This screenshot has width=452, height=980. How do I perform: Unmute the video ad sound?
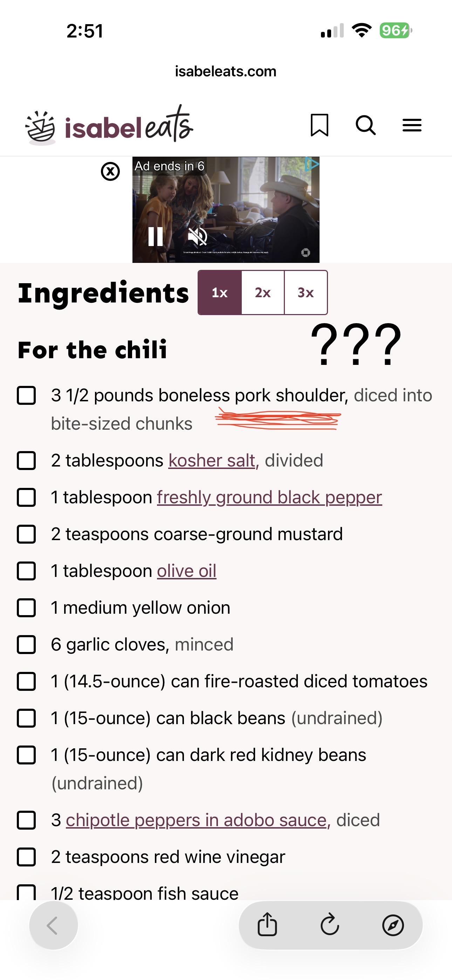(198, 237)
